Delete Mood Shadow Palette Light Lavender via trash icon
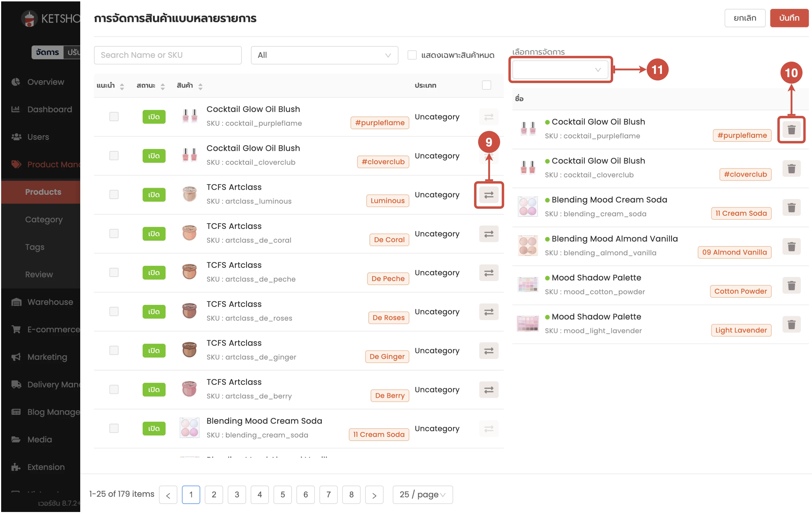The width and height of the screenshot is (812, 514). 792,324
